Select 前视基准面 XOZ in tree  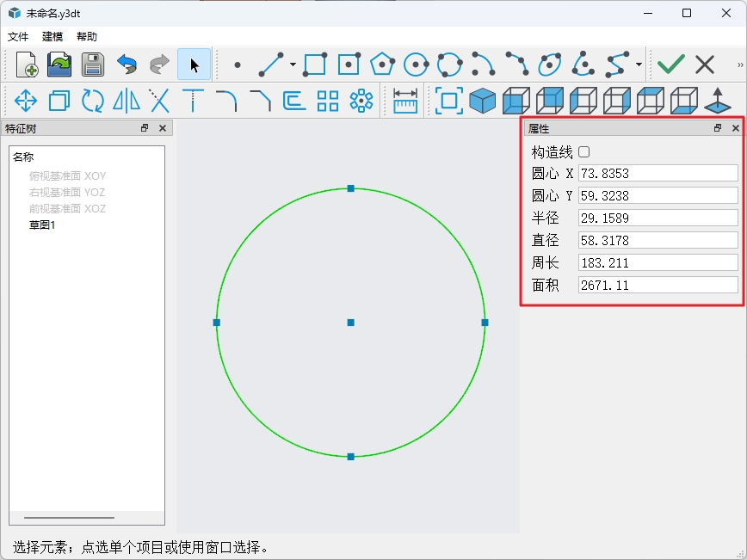[x=67, y=208]
